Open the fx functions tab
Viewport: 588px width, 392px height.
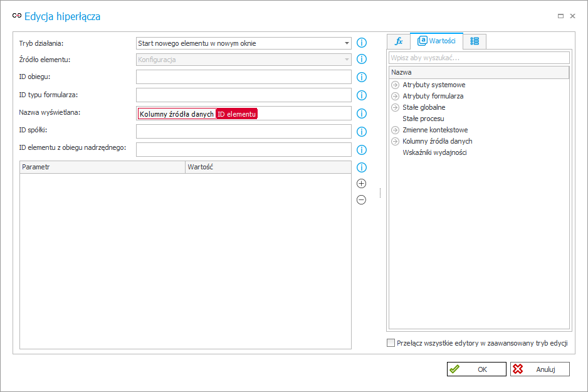399,41
